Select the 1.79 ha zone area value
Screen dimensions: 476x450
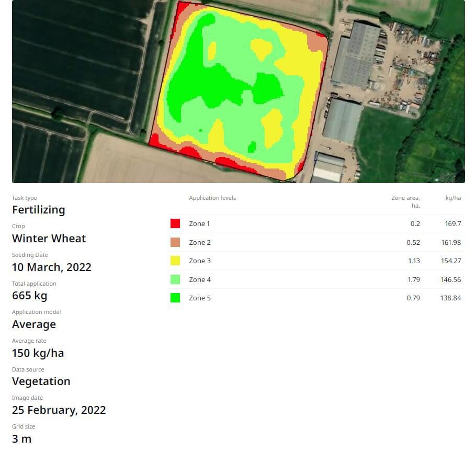(x=414, y=279)
